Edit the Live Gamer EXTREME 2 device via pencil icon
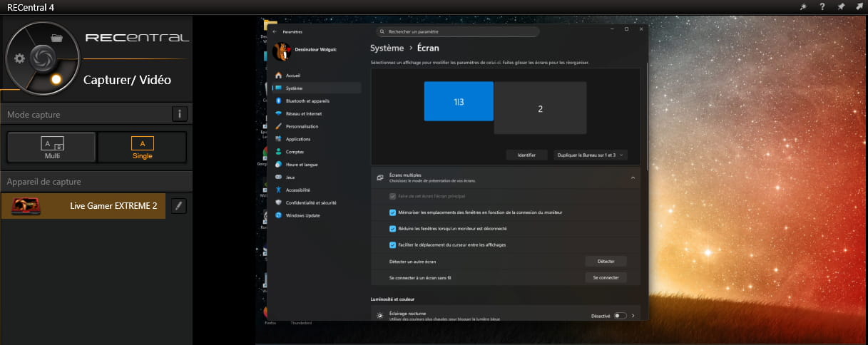This screenshot has width=868, height=345. [x=179, y=206]
